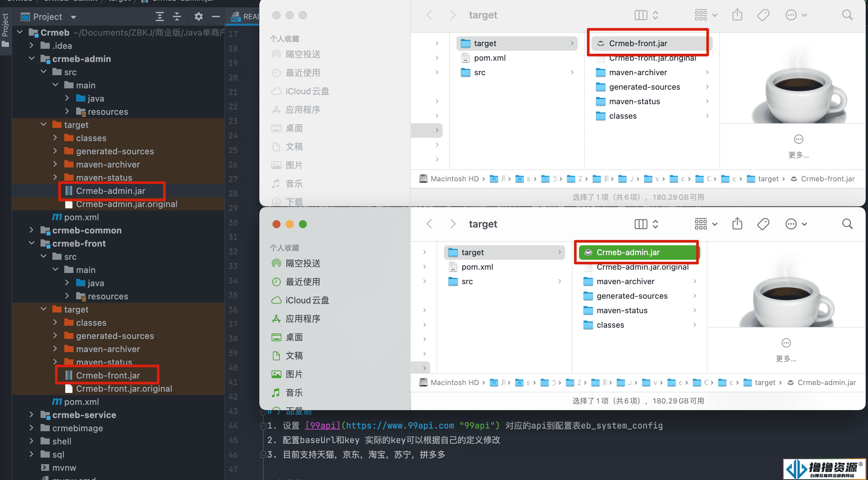Image resolution: width=868 pixels, height=480 pixels.
Task: Open the Project tool window side tab
Action: point(5,30)
